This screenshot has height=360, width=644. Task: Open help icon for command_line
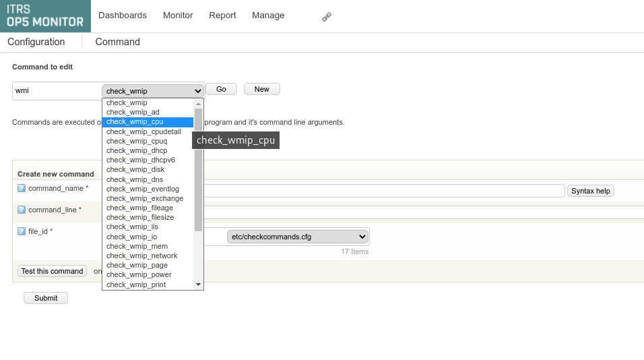(x=22, y=210)
